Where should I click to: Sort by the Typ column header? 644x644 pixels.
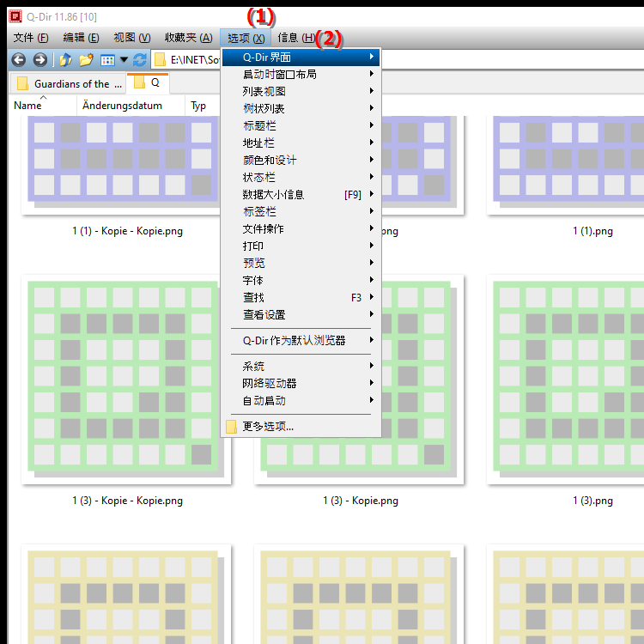[202, 106]
